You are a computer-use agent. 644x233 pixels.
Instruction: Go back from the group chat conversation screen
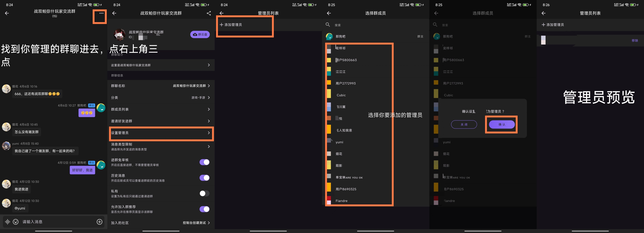(7, 13)
